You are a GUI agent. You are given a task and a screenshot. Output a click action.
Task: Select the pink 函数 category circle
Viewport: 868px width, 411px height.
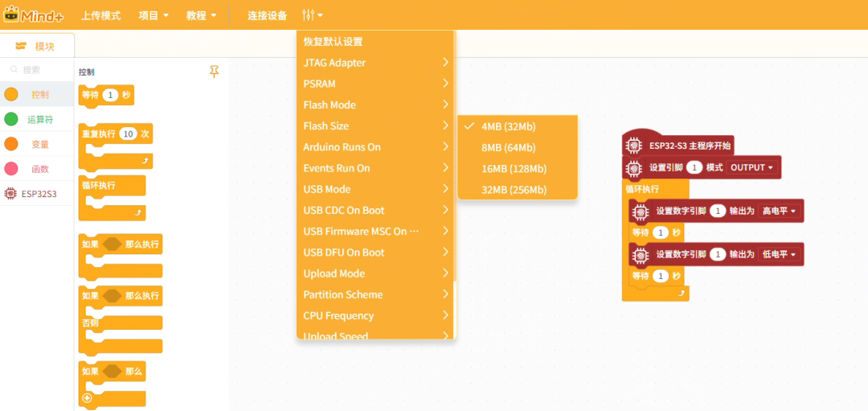pos(11,168)
